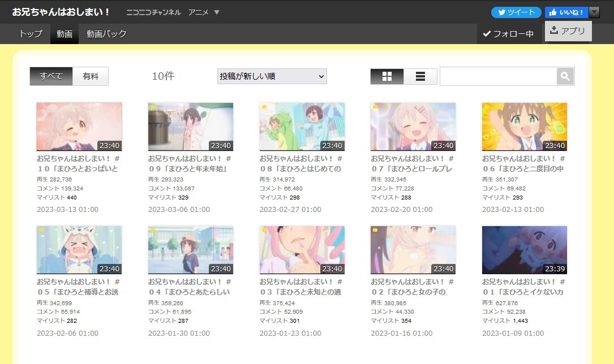This screenshot has width=614, height=364.
Task: Click the date 2023-01-30 01:00
Action: click(179, 333)
